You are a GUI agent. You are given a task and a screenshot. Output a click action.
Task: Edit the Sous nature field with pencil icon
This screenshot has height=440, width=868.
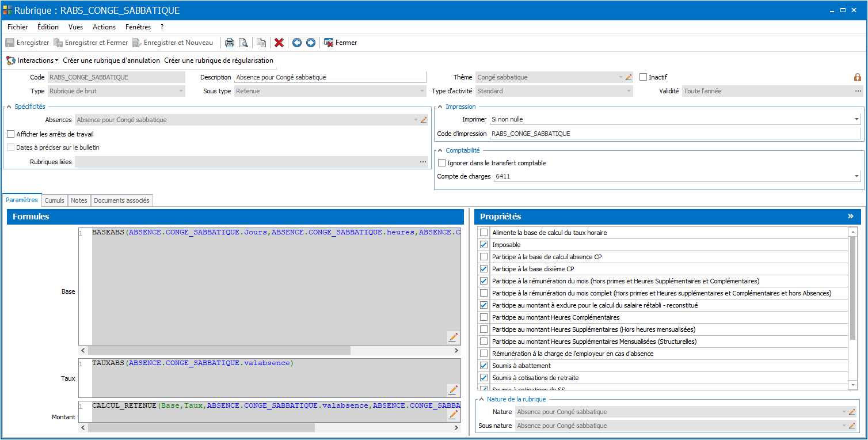852,426
